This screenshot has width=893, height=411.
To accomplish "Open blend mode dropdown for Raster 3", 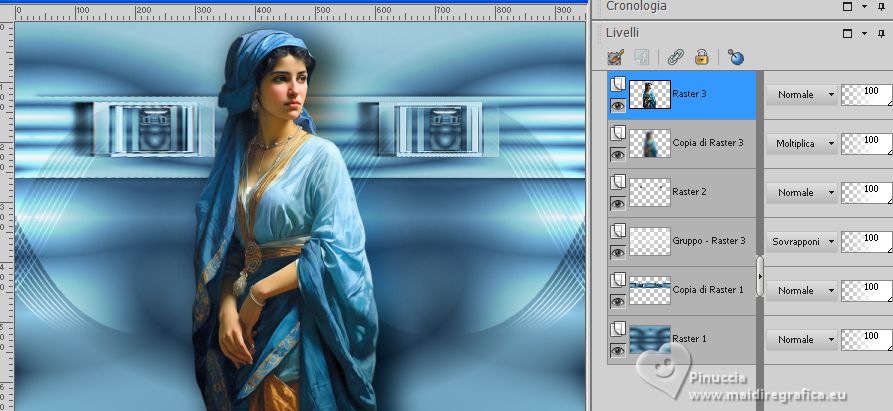I will click(801, 94).
